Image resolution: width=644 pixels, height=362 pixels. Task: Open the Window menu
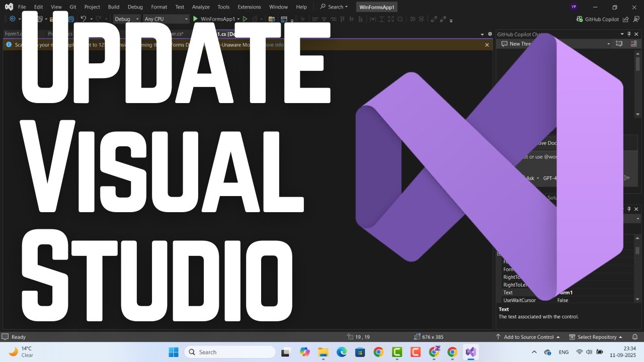point(278,7)
